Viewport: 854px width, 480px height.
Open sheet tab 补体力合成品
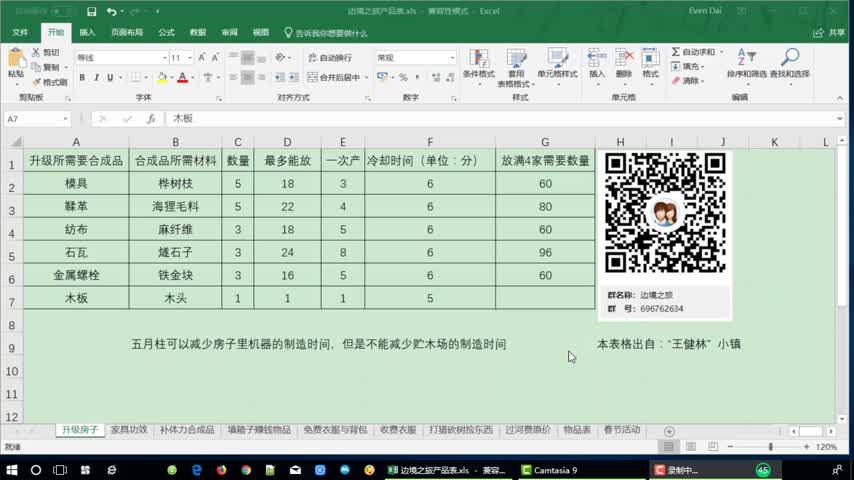click(x=187, y=430)
